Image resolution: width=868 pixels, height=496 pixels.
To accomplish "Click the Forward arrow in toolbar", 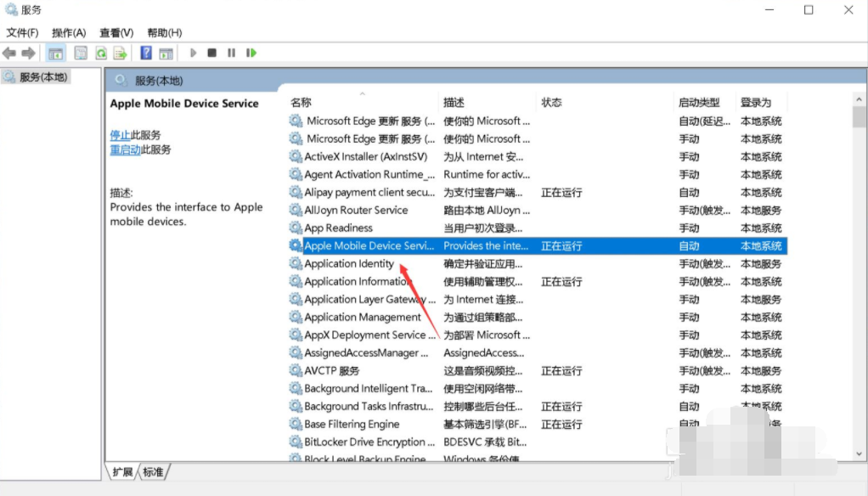I will tap(28, 54).
